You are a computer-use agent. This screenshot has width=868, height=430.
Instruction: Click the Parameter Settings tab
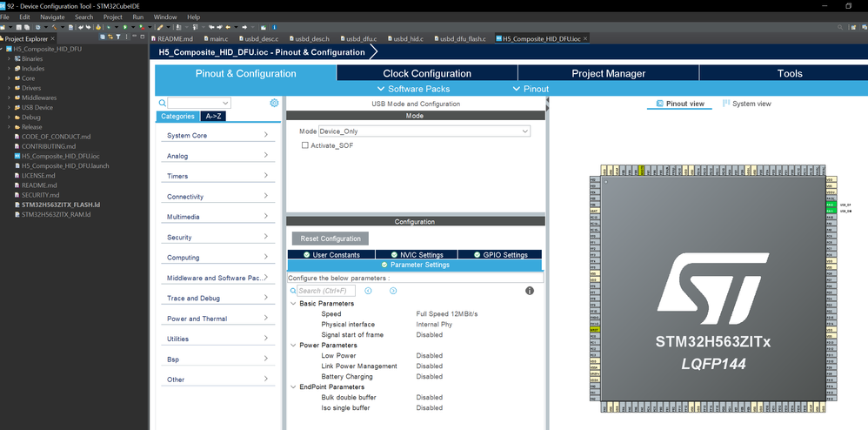[415, 265]
